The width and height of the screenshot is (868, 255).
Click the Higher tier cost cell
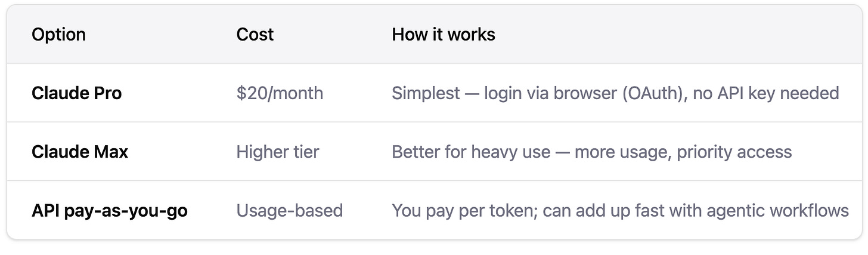pos(278,152)
